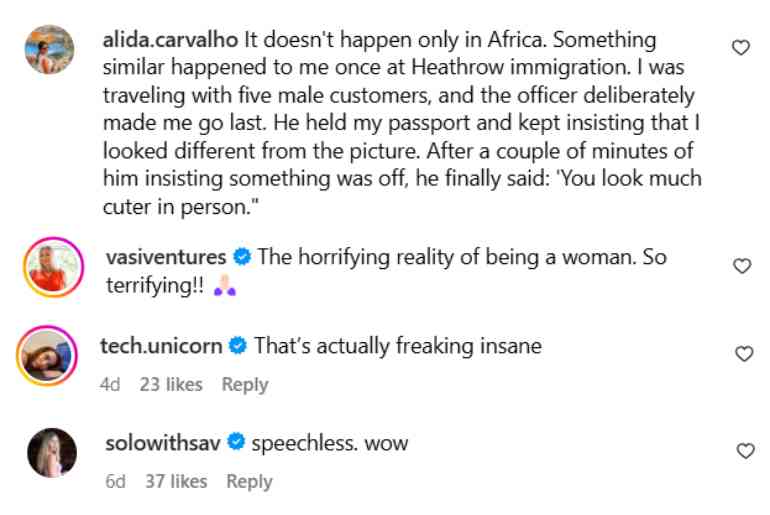
Task: View the 37 likes on solowithsav's comment
Action: click(x=176, y=481)
